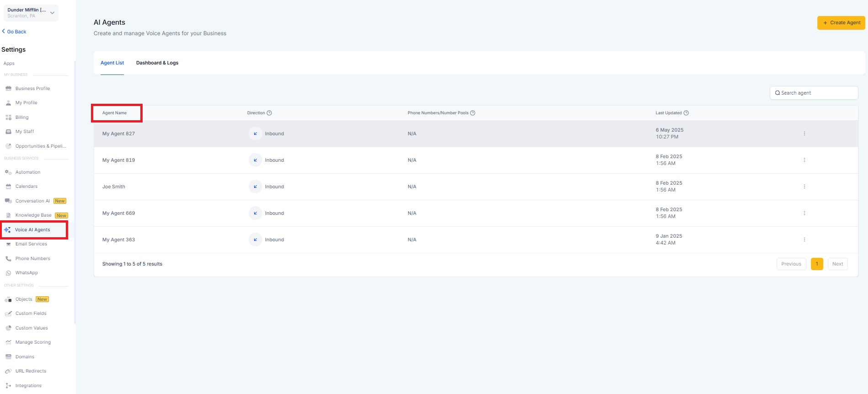Click inbound arrow icon for My Agent 827
868x394 pixels.
coord(255,134)
